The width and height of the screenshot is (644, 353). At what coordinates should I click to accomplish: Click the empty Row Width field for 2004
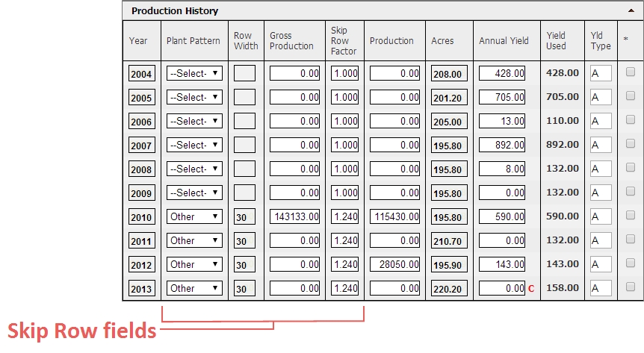pyautogui.click(x=244, y=73)
